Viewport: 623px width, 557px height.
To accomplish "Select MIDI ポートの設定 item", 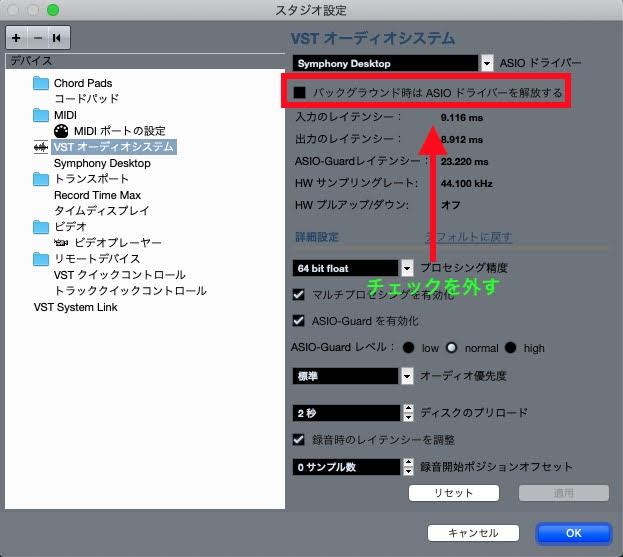I will point(120,131).
